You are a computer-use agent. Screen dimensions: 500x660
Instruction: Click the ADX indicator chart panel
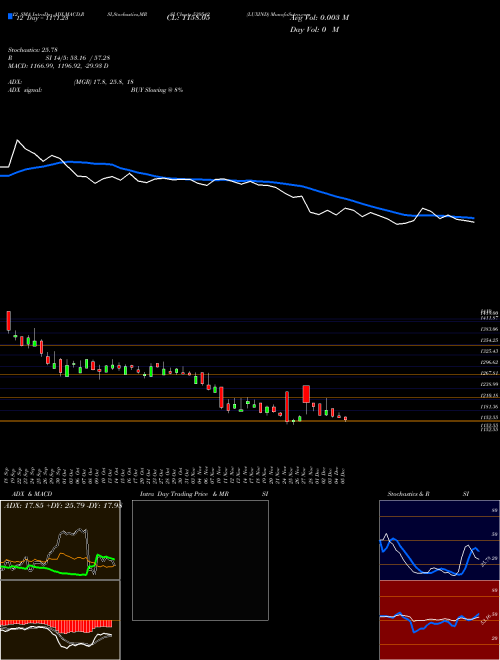pos(60,540)
